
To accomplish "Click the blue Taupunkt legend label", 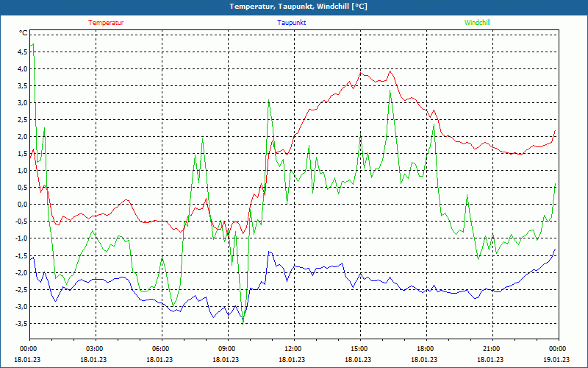I will click(292, 23).
